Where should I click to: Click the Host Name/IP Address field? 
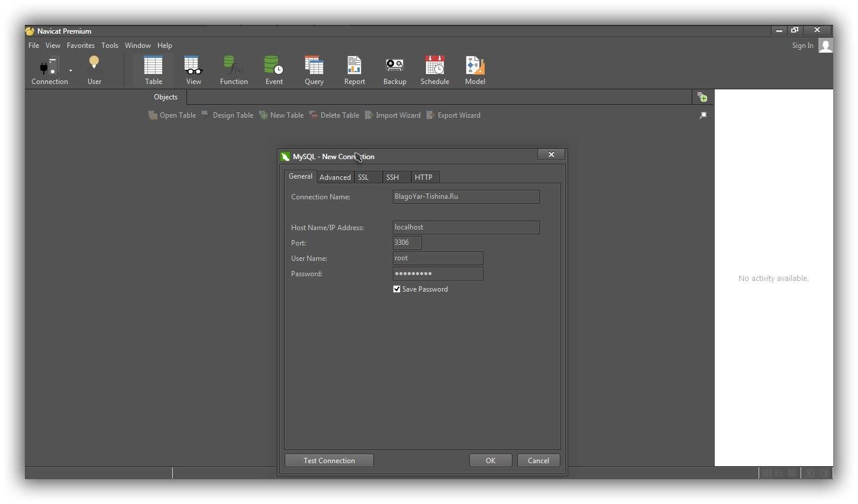point(466,227)
